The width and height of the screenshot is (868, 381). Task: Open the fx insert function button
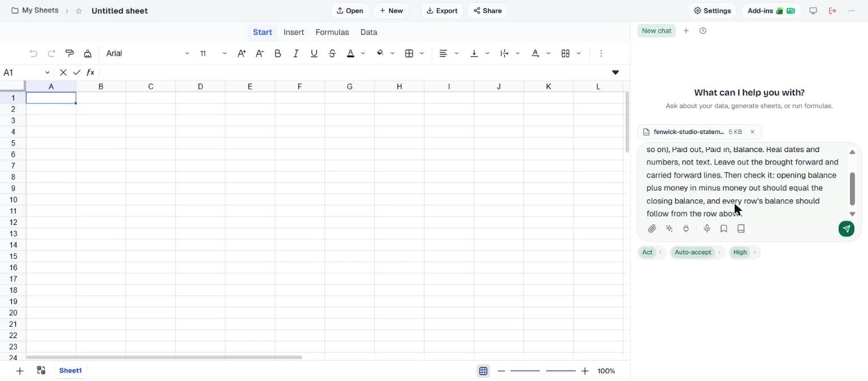(x=90, y=72)
